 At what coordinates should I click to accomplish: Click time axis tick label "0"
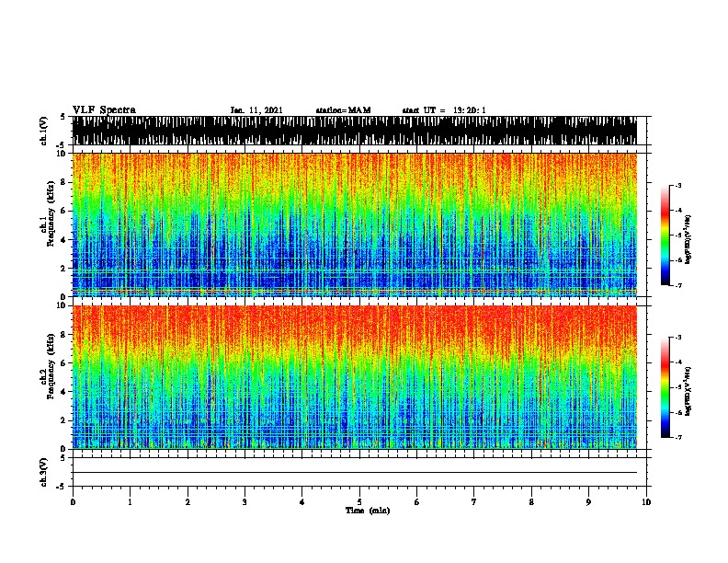pyautogui.click(x=73, y=502)
